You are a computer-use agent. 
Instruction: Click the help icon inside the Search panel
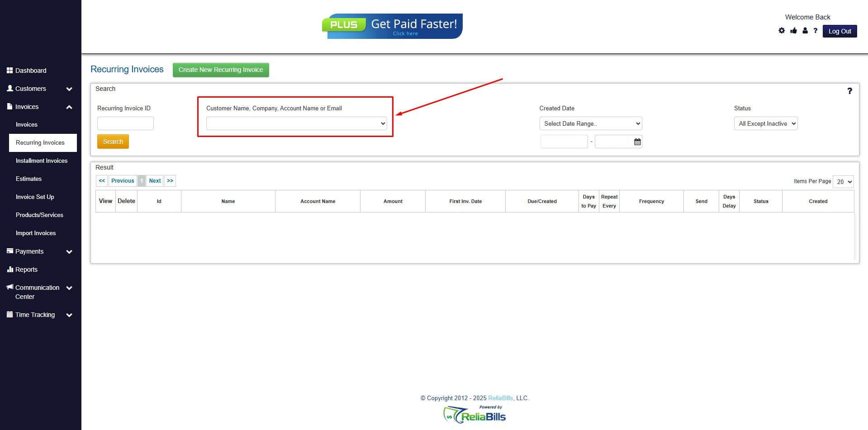(849, 91)
